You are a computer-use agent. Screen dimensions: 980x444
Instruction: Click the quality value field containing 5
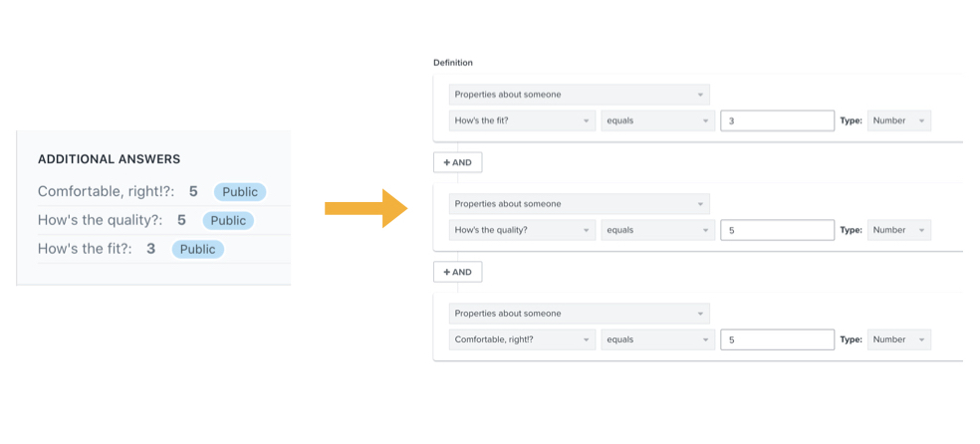(x=777, y=230)
